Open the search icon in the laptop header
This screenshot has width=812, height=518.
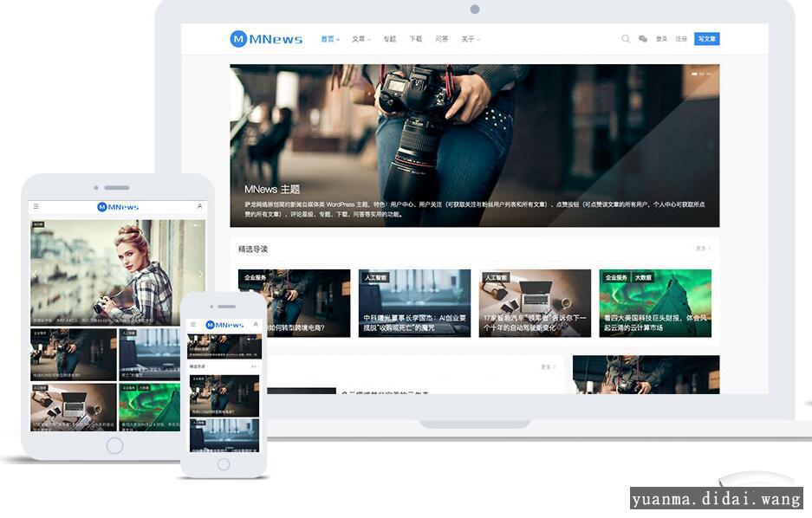626,39
